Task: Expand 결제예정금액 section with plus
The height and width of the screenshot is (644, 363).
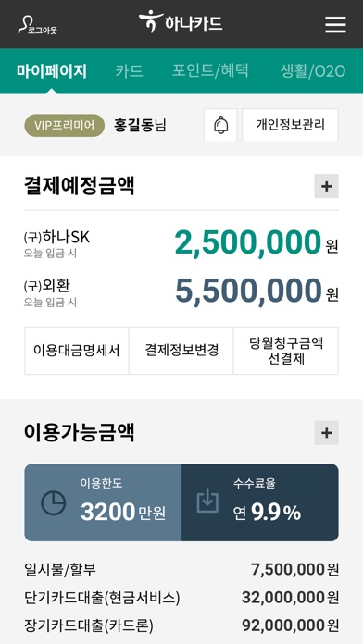Action: (x=326, y=186)
